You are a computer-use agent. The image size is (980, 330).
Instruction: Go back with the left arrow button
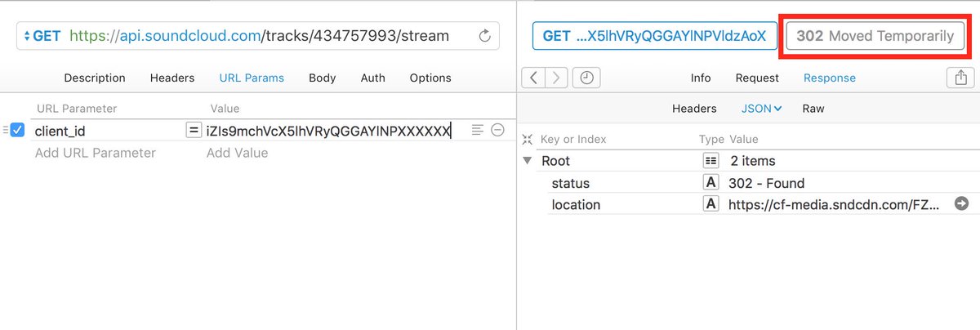(x=533, y=78)
